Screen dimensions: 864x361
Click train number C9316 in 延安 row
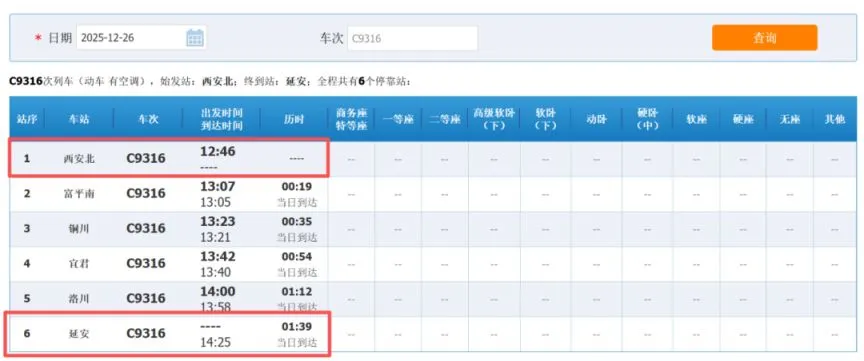pyautogui.click(x=146, y=333)
